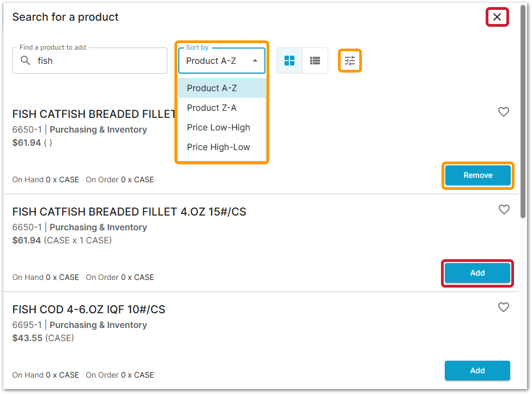Collapse the Sort by dropdown
This screenshot has height=394, width=532.
coord(255,61)
